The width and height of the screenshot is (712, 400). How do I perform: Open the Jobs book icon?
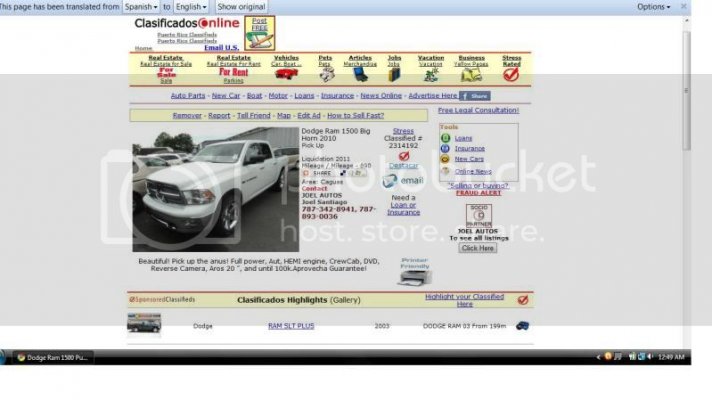(x=394, y=74)
